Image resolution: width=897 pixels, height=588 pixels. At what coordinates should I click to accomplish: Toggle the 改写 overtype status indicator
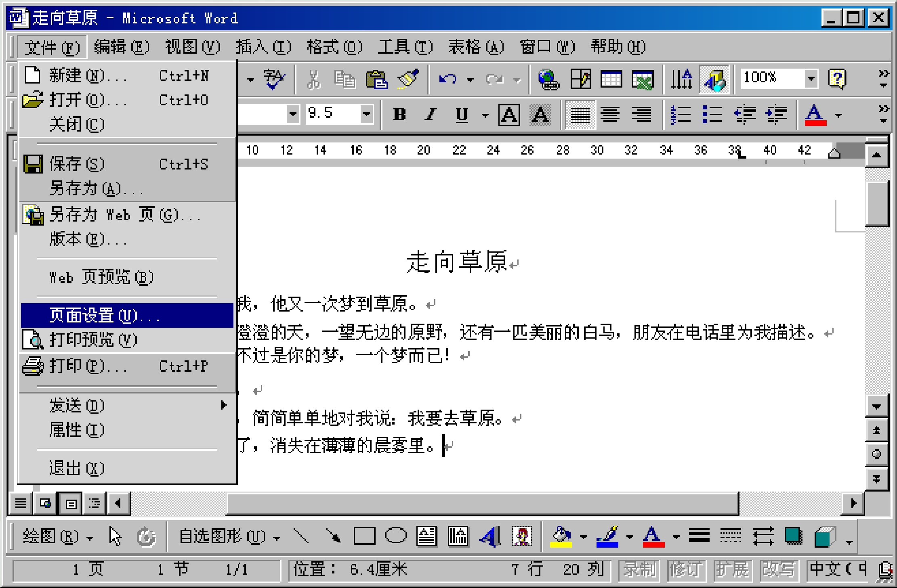(x=778, y=569)
